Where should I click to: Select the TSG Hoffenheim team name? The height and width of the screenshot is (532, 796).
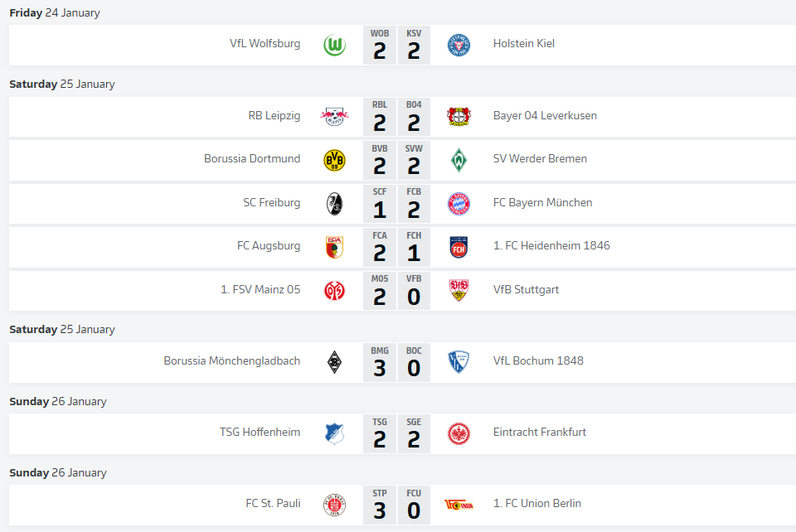tap(260, 433)
